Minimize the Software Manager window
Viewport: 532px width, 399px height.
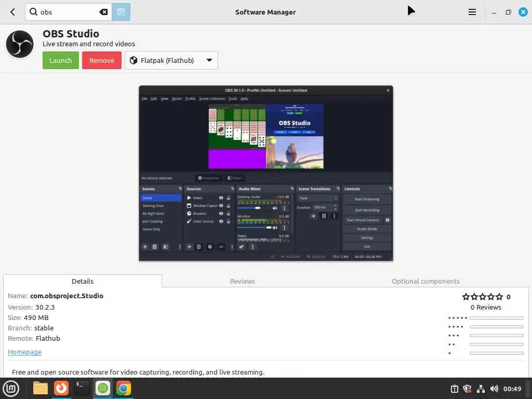pyautogui.click(x=494, y=12)
